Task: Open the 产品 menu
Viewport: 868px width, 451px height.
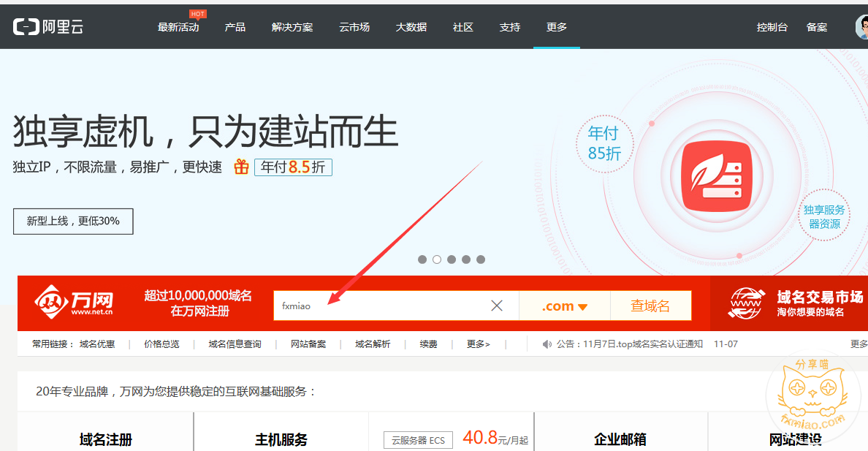Action: click(235, 27)
